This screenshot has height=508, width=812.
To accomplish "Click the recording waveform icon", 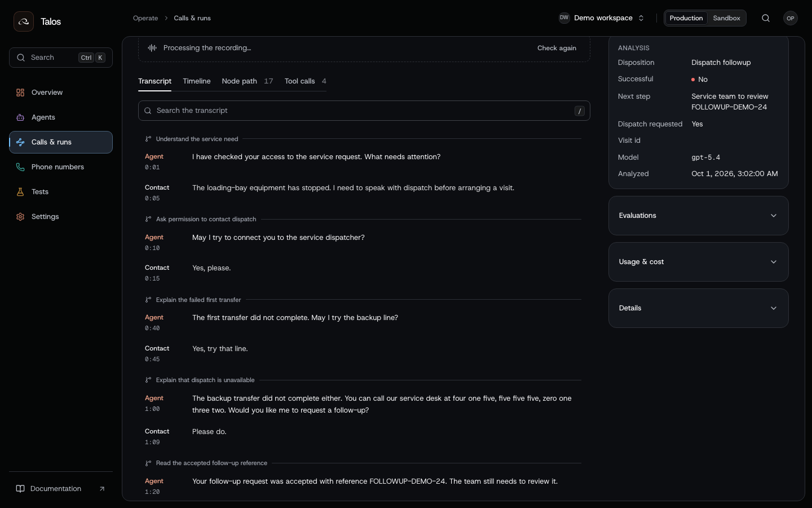I will click(x=152, y=48).
